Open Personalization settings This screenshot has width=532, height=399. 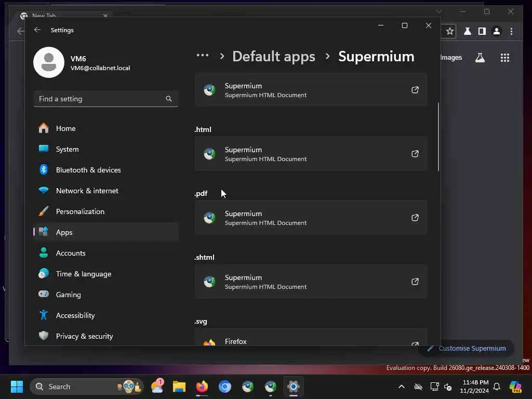point(106,211)
